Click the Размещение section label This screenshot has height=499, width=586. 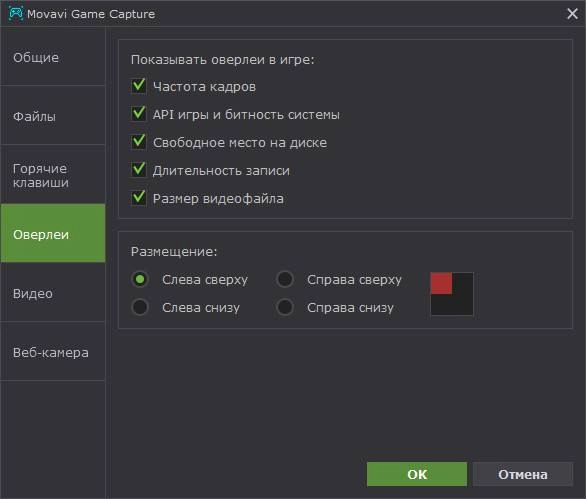coord(174,252)
